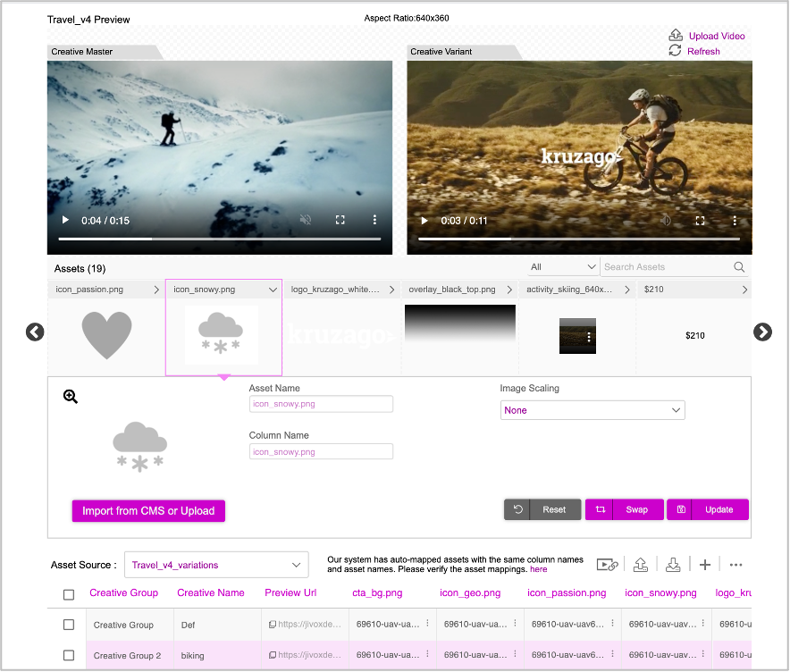Tick the Creative Group row checkbox
This screenshot has width=790, height=672.
(x=69, y=625)
